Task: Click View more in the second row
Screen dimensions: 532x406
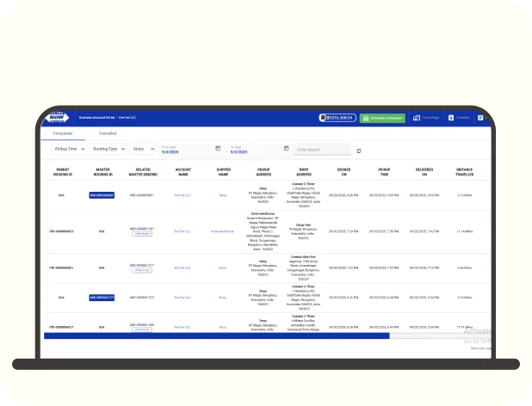Action: (142, 234)
